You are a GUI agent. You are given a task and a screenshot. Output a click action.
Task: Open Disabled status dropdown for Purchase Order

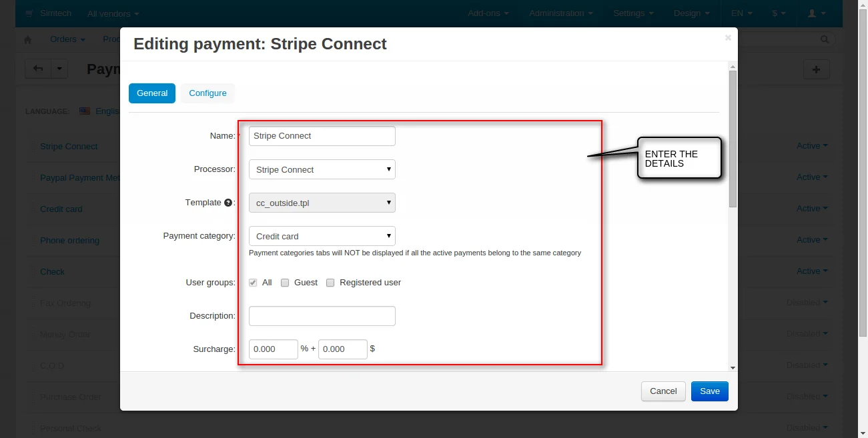pos(807,397)
